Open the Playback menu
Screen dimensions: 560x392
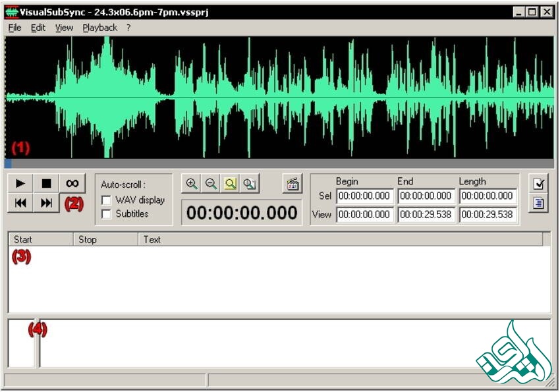click(100, 28)
